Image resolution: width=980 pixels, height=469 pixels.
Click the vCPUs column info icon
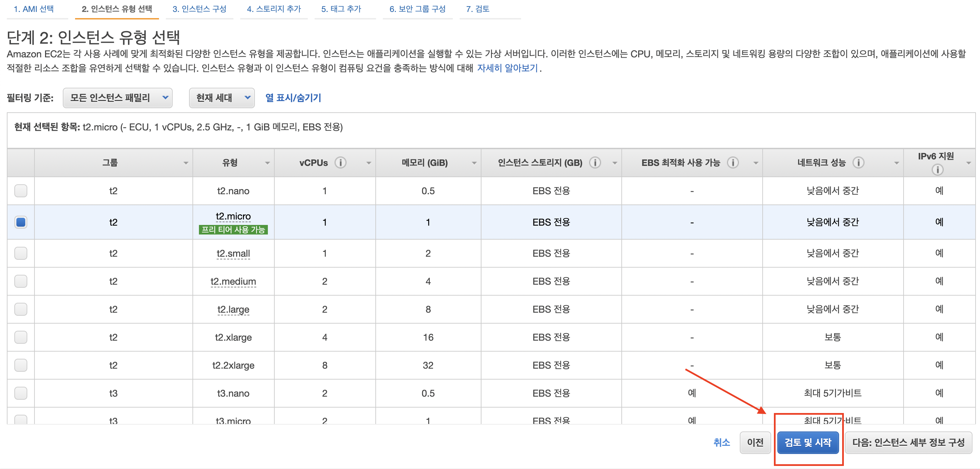(x=341, y=162)
